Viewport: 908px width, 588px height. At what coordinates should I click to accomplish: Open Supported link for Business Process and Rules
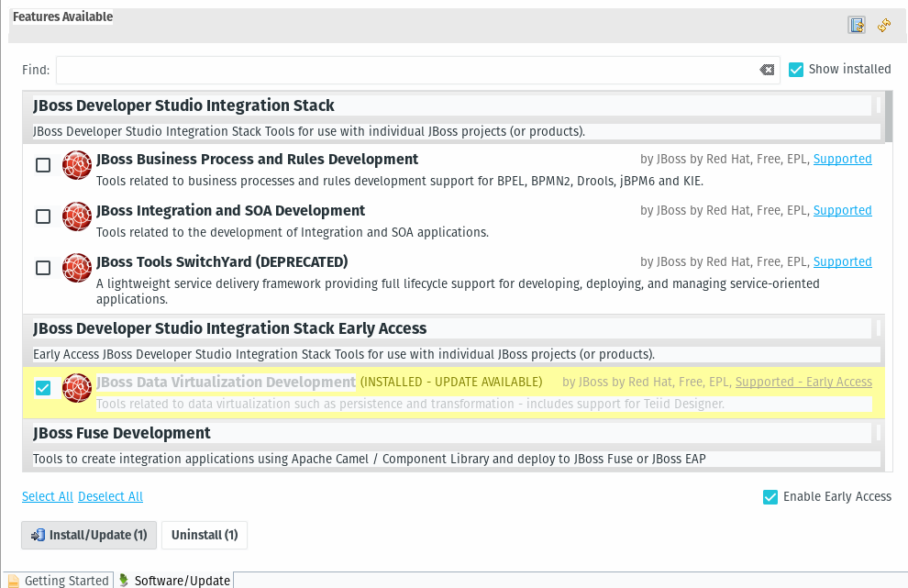[x=843, y=159]
